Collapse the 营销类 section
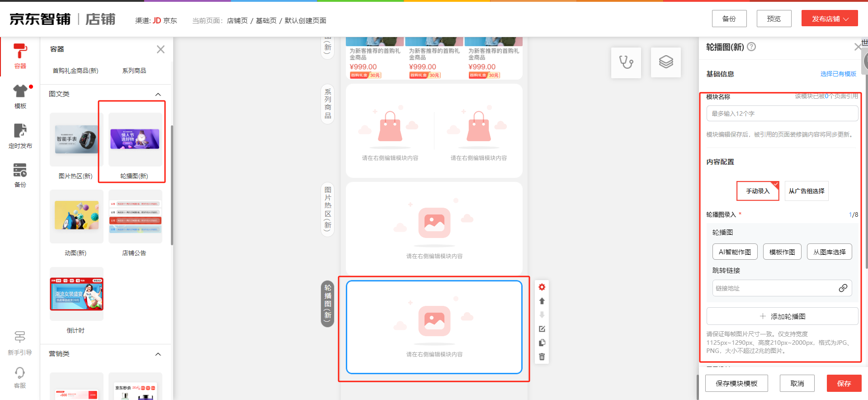Image resolution: width=868 pixels, height=400 pixels. (158, 354)
